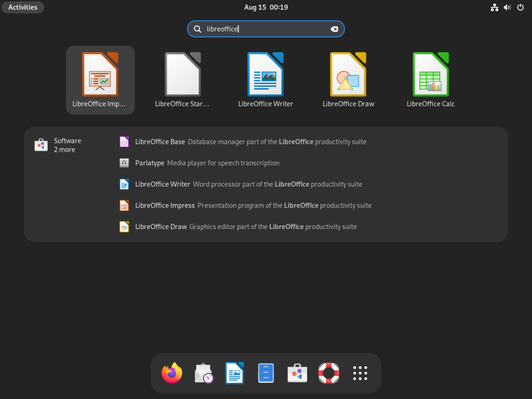Image resolution: width=532 pixels, height=399 pixels.
Task: Open the Software provider with 2 more results
Action: tap(58, 145)
